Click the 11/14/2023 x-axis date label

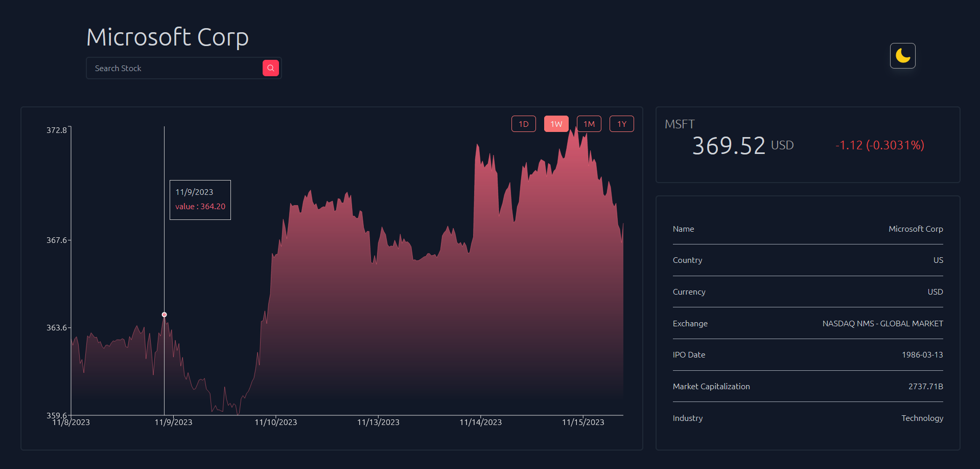(x=480, y=422)
